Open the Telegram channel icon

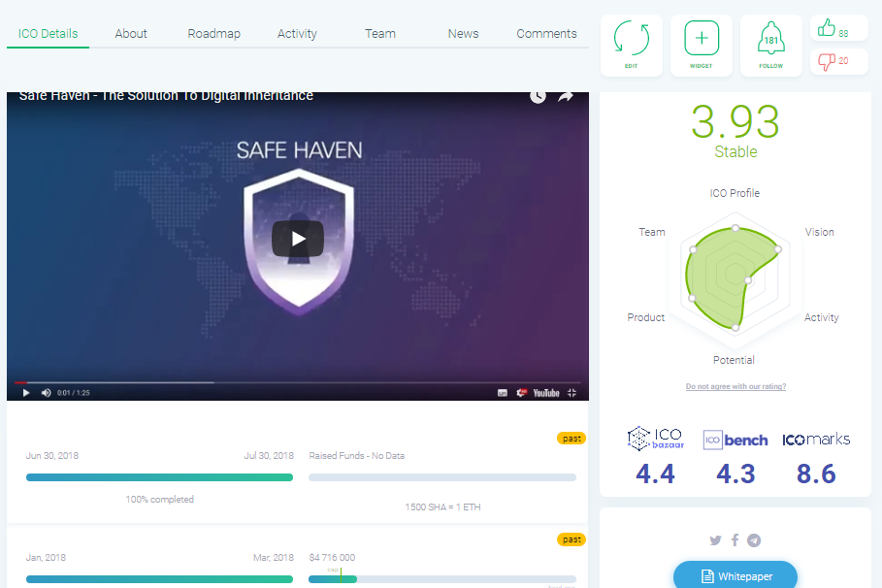[754, 540]
